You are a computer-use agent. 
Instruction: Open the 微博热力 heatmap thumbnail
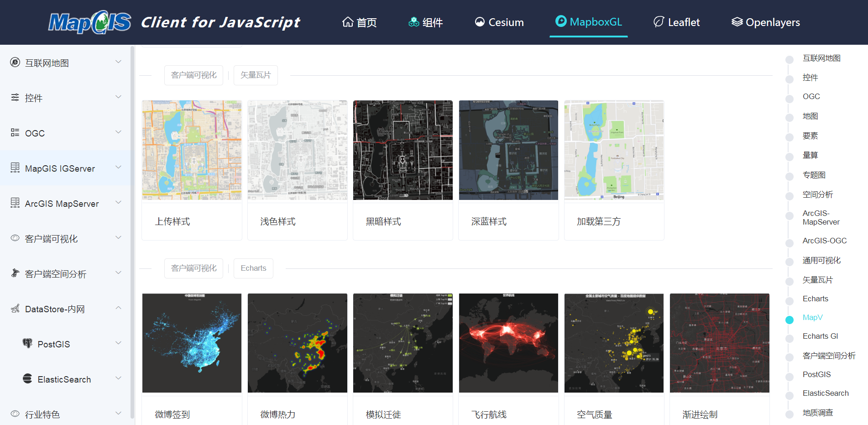[297, 343]
